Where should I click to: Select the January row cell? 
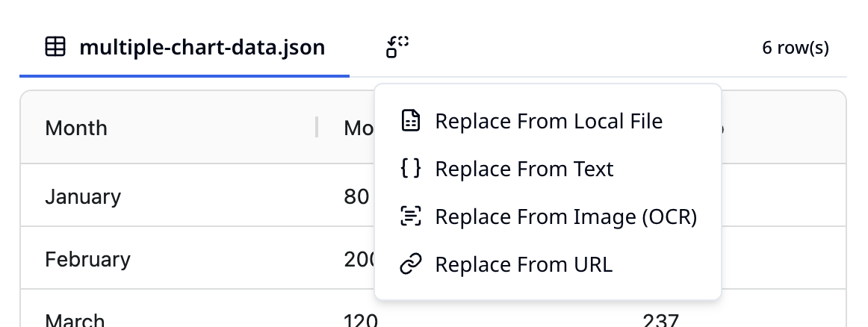coord(83,197)
